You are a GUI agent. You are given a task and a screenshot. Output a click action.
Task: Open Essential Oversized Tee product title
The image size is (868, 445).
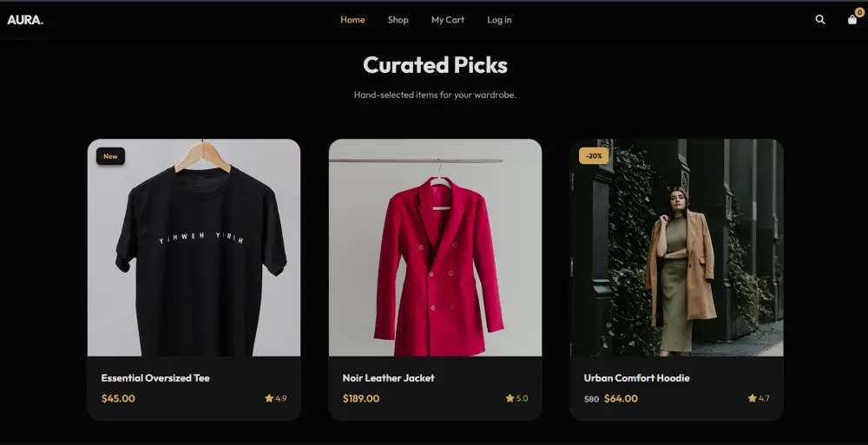155,378
